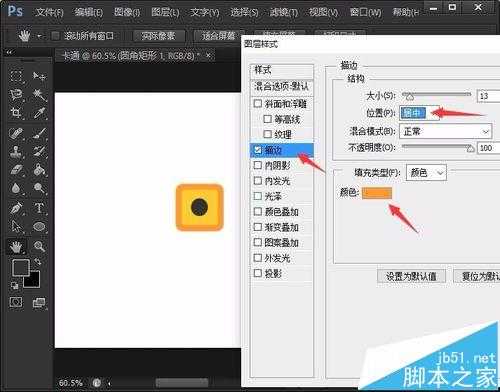This screenshot has width=500, height=392.
Task: Open the 图层 menu
Action: (x=165, y=12)
